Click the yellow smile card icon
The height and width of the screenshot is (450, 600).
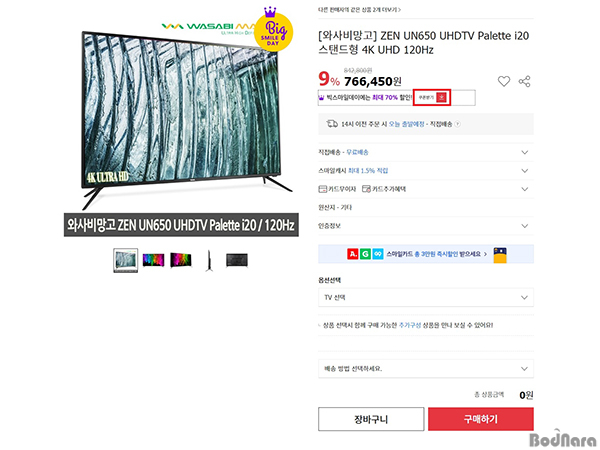500,255
